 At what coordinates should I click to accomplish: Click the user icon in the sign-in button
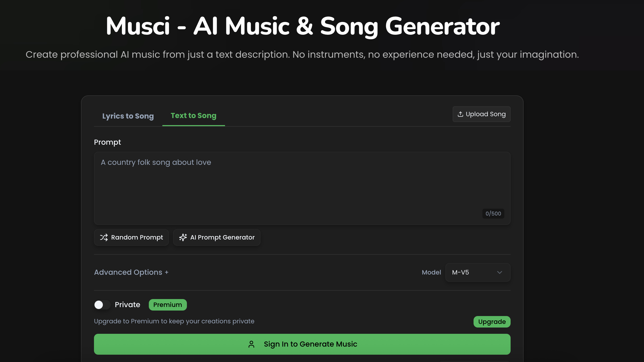point(251,344)
